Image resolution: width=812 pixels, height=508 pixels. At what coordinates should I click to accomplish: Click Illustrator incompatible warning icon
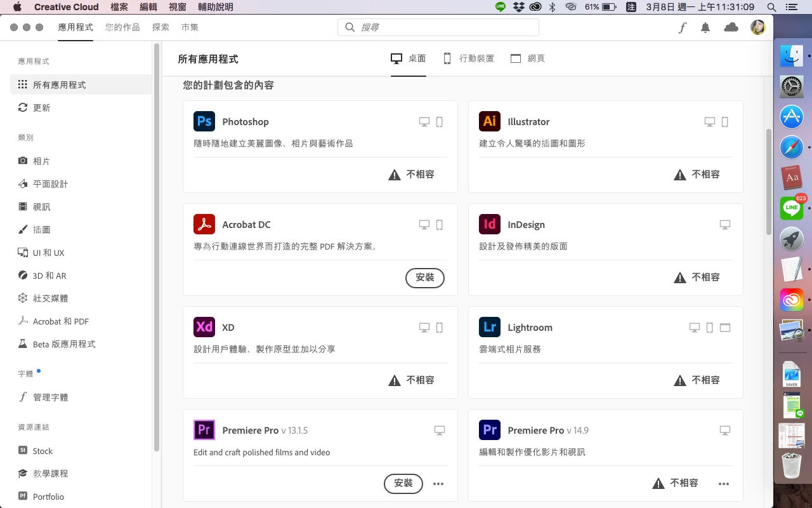tap(680, 175)
